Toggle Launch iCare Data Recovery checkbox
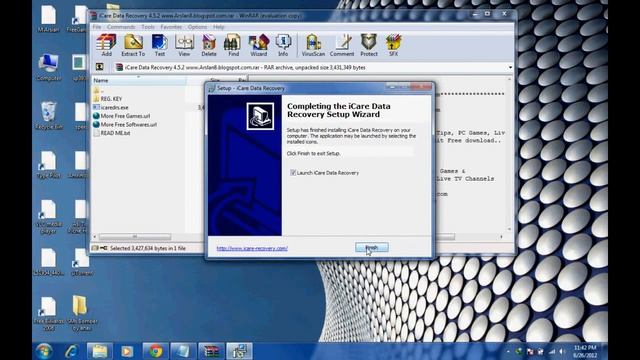The width and height of the screenshot is (640, 360). [x=293, y=173]
